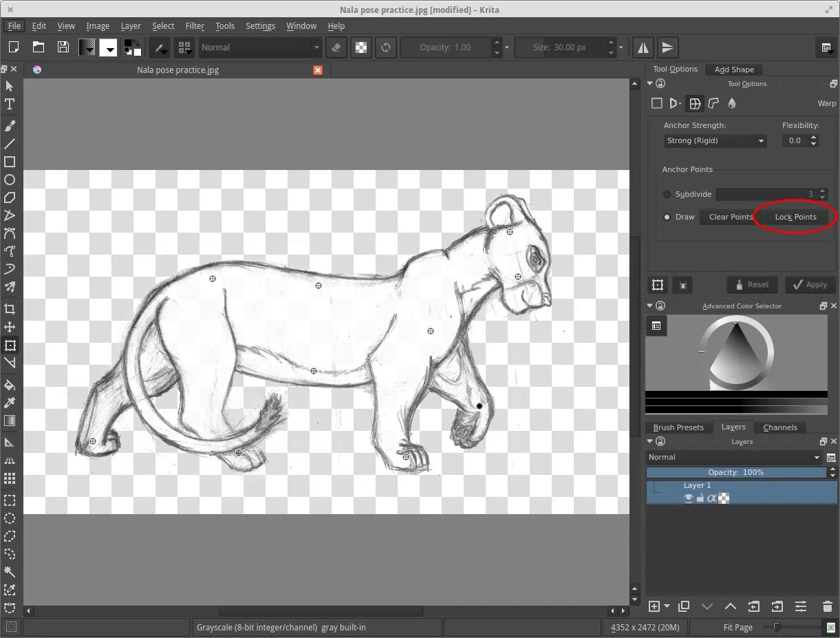
Task: Select the Draw radio button
Action: [x=667, y=217]
